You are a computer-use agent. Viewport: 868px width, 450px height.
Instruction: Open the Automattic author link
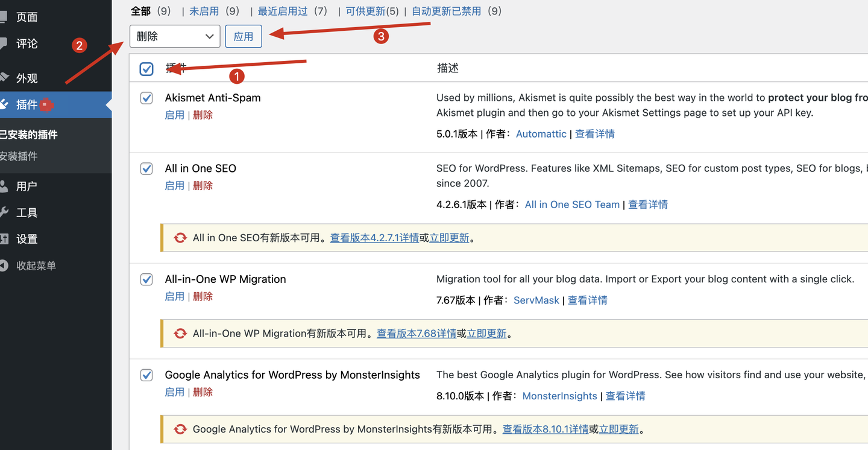[x=541, y=134]
